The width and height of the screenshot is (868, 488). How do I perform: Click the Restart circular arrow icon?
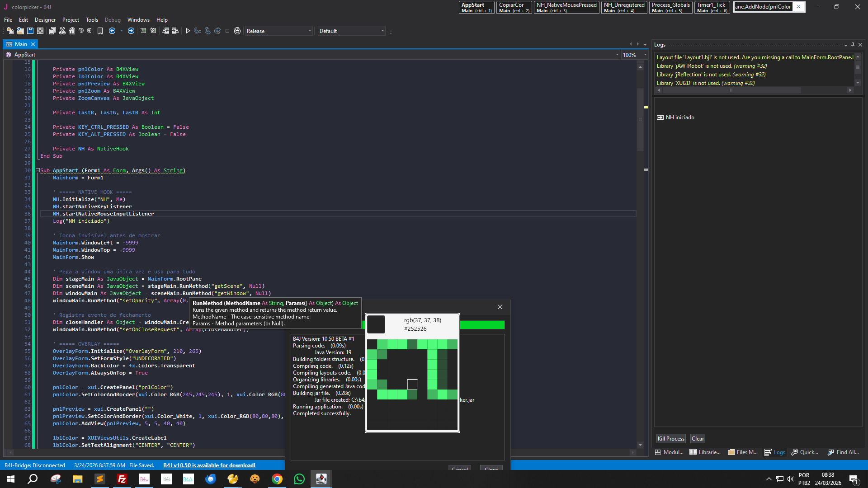point(237,31)
